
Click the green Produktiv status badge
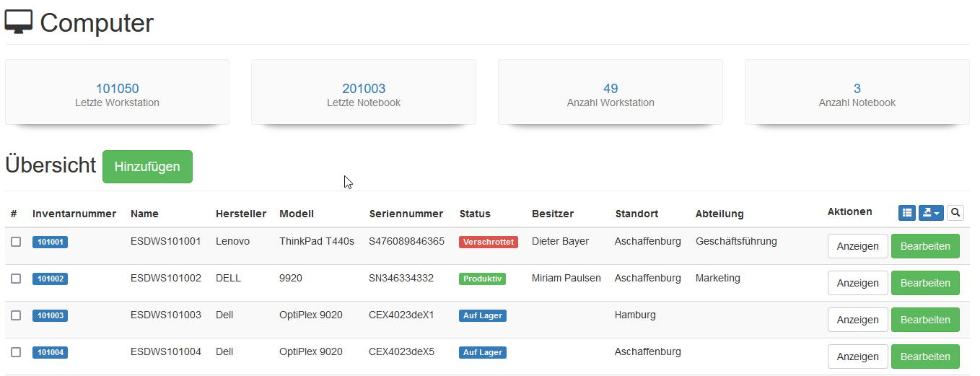[x=482, y=279]
